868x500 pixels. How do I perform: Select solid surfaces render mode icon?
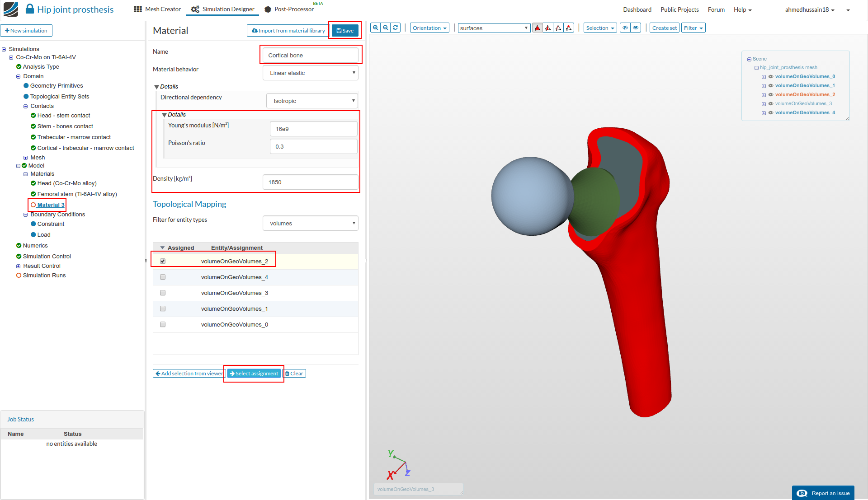538,28
